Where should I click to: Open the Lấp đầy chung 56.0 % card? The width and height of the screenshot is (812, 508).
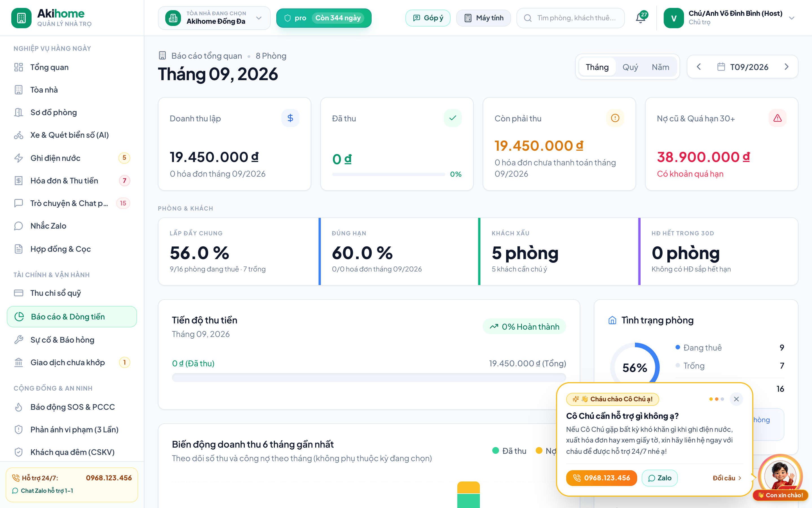[238, 251]
